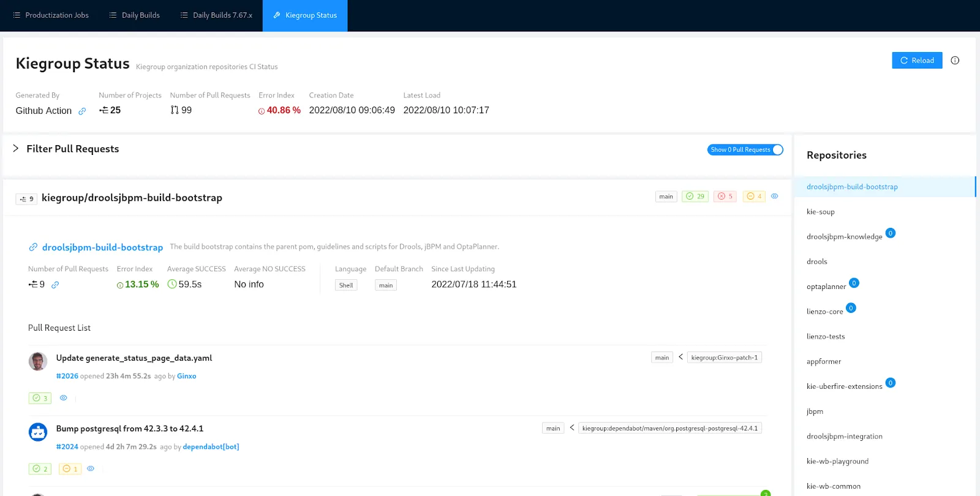Click main target branch of PR #2024
This screenshot has height=496, width=980.
tap(553, 429)
